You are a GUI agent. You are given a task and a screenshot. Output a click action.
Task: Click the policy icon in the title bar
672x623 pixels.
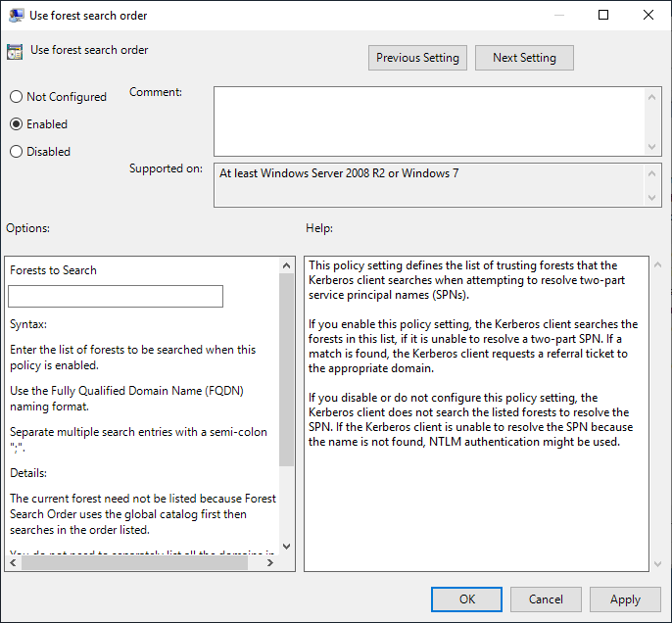(17, 16)
